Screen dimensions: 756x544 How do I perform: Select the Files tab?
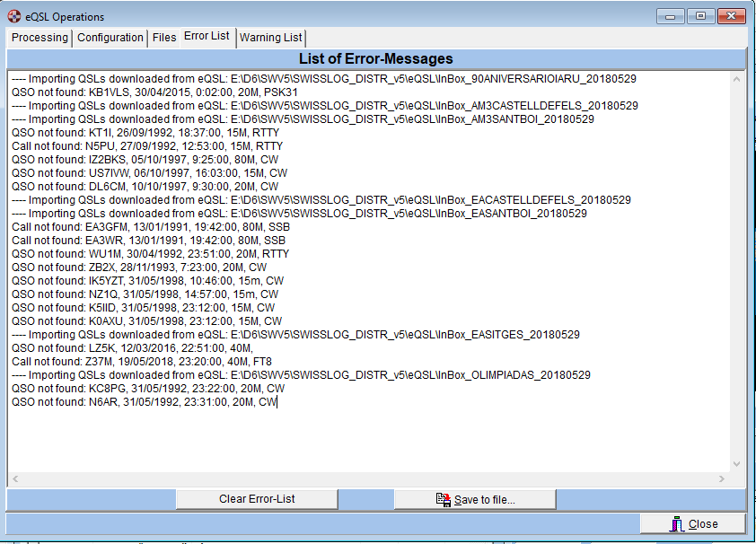pos(164,38)
